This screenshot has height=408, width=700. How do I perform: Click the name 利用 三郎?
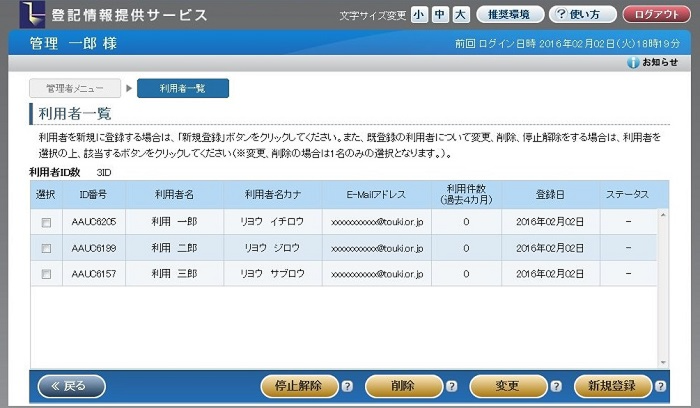click(x=174, y=274)
